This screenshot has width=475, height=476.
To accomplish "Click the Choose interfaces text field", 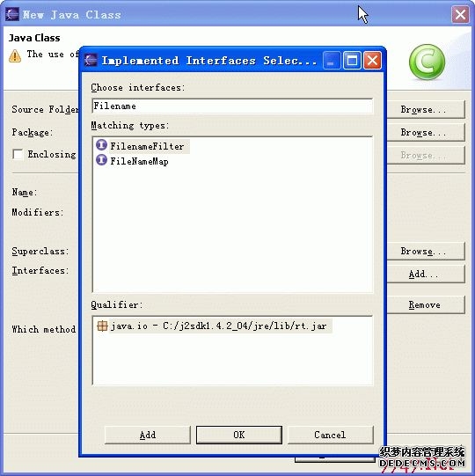I will pyautogui.click(x=232, y=106).
